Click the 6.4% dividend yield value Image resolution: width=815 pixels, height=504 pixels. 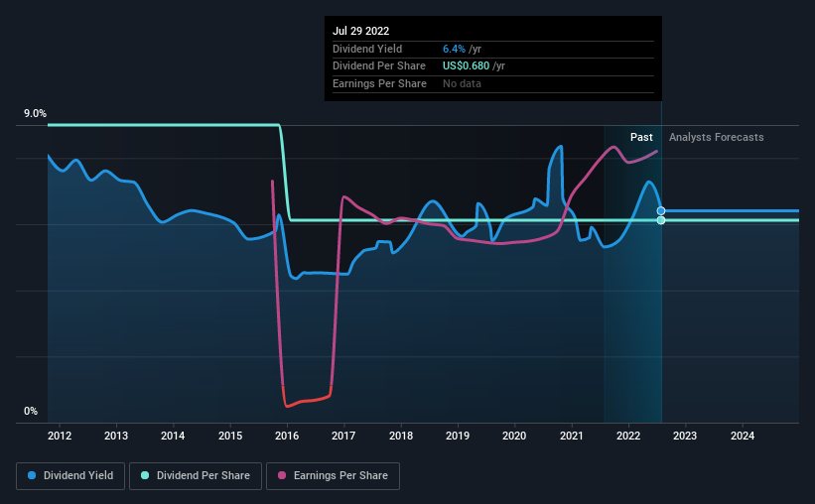(x=454, y=49)
